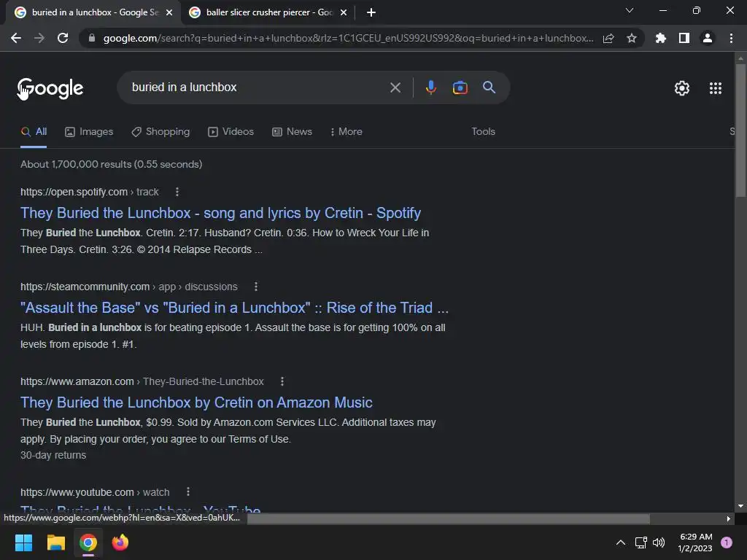Screen dimensions: 747x560
Task: Open Chrome three-dot menu
Action: click(x=731, y=38)
